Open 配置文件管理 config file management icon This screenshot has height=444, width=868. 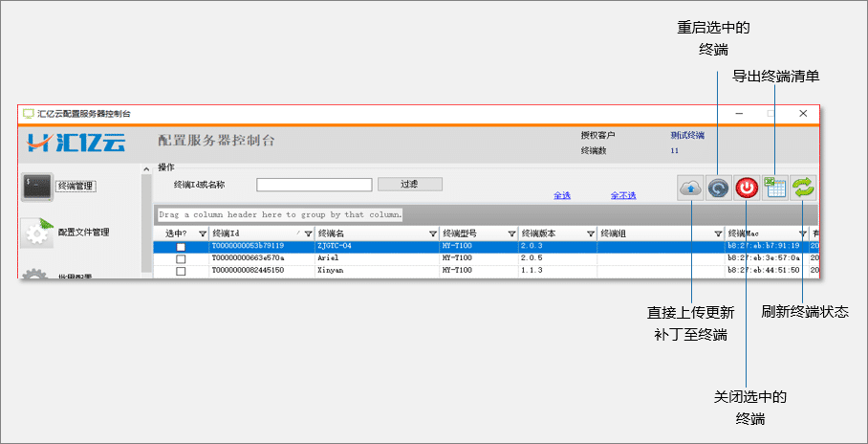tap(37, 232)
